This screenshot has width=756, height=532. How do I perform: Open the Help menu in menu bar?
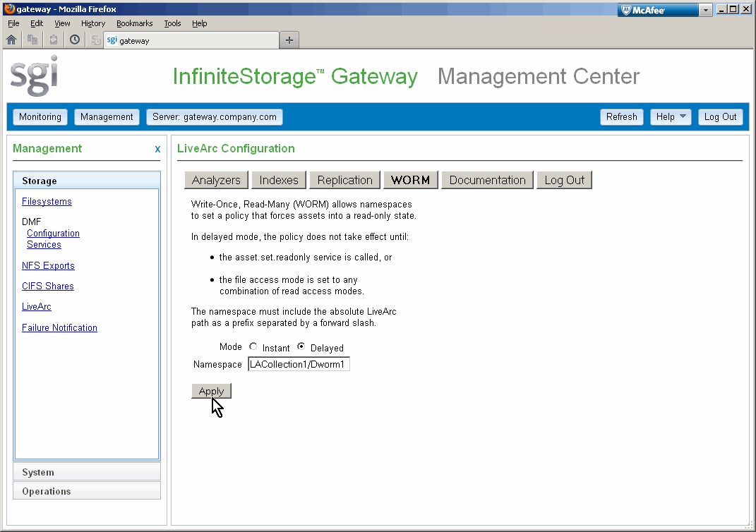200,23
